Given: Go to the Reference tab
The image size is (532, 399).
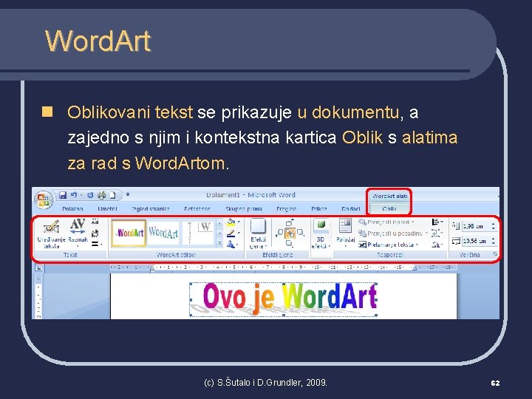Looking at the screenshot, I should tap(197, 208).
